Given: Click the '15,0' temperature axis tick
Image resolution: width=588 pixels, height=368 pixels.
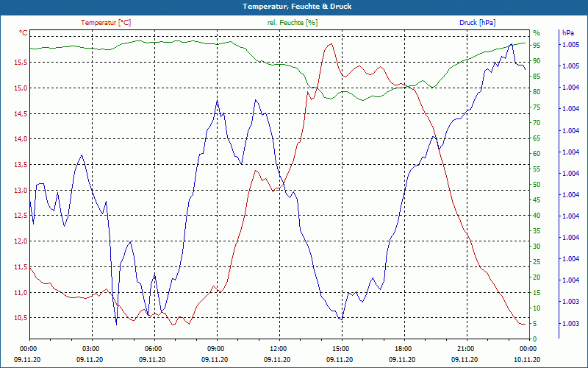Looking at the screenshot, I should (21, 88).
